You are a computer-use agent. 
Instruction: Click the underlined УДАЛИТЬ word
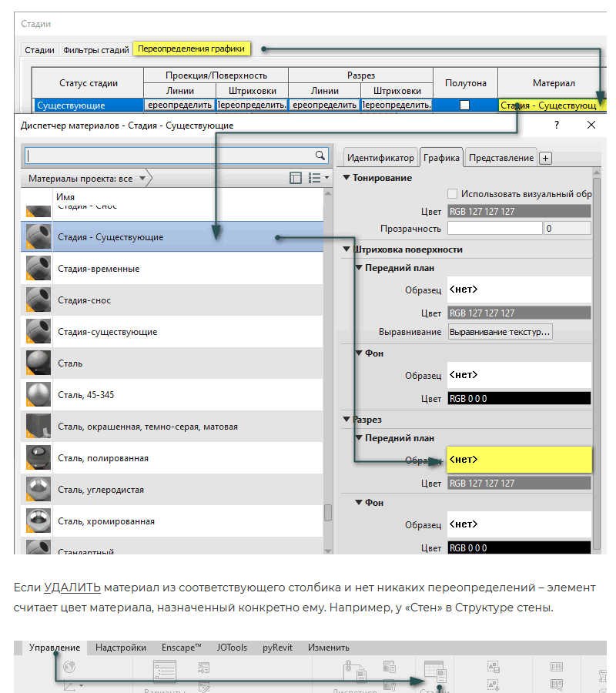pyautogui.click(x=72, y=588)
